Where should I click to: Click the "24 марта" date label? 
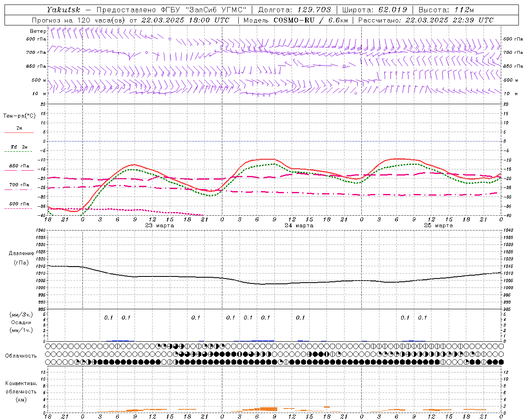[x=299, y=226]
